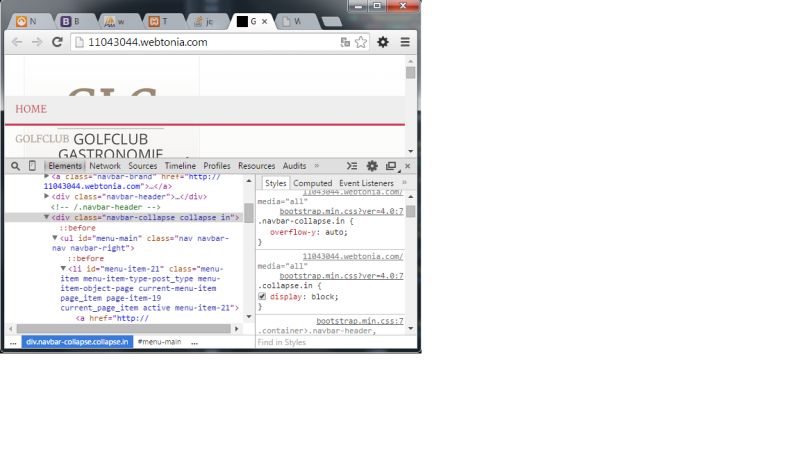The width and height of the screenshot is (800, 450).
Task: Select the #menu-main breadcrumb
Action: click(159, 342)
